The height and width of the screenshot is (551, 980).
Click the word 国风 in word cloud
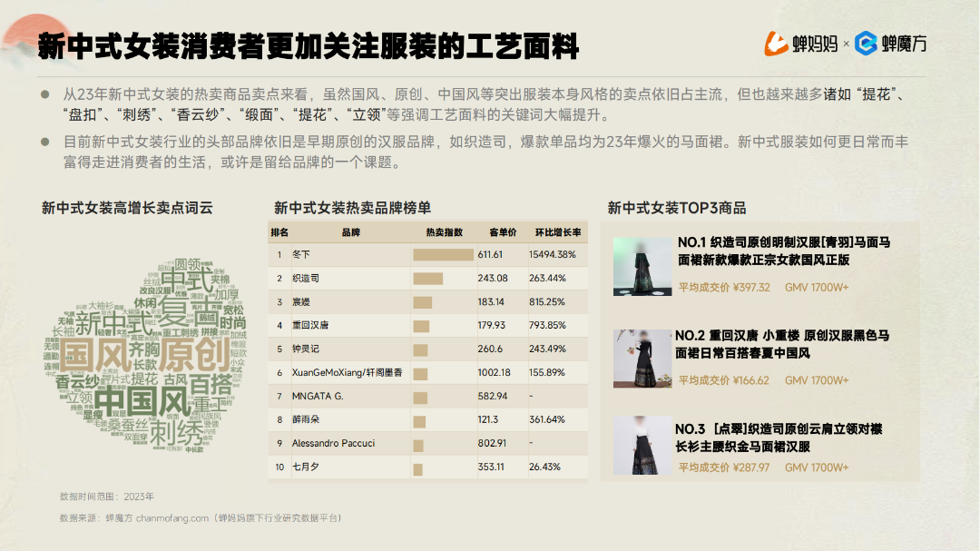pyautogui.click(x=94, y=355)
